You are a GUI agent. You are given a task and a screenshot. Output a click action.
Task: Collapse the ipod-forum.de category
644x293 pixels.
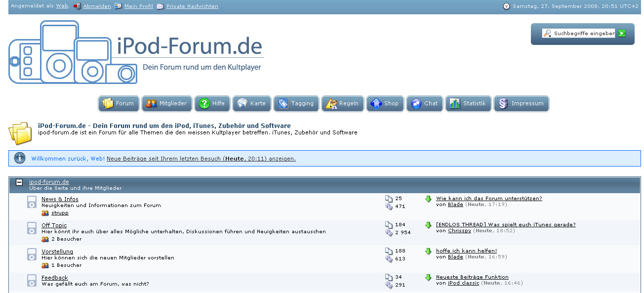coord(19,182)
